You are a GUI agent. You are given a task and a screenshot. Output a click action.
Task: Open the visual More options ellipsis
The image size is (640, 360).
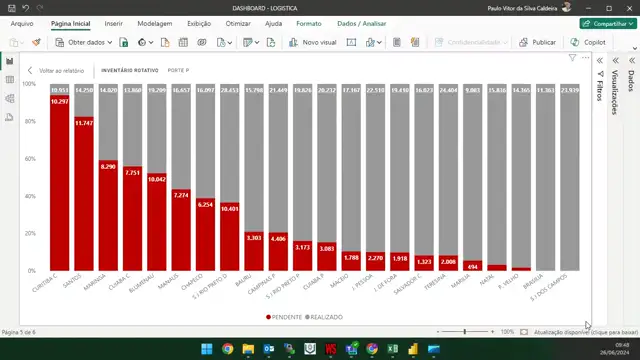pos(585,58)
